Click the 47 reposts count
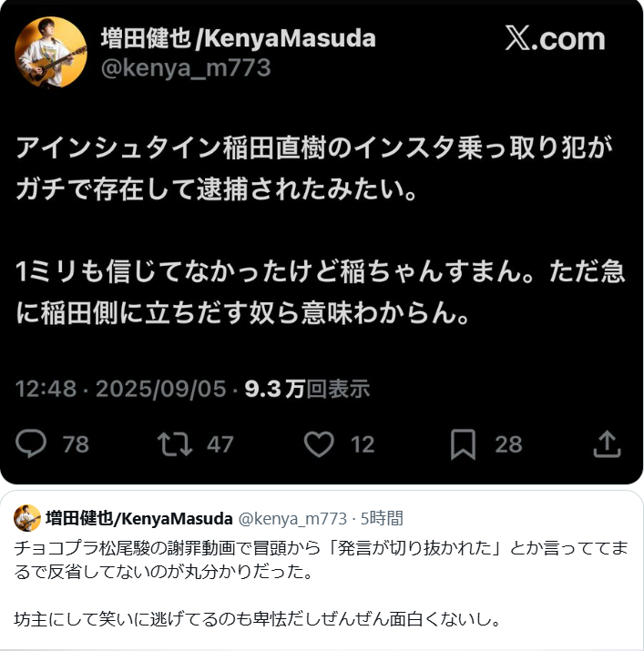Screen dimensions: 644x651 tap(220, 444)
